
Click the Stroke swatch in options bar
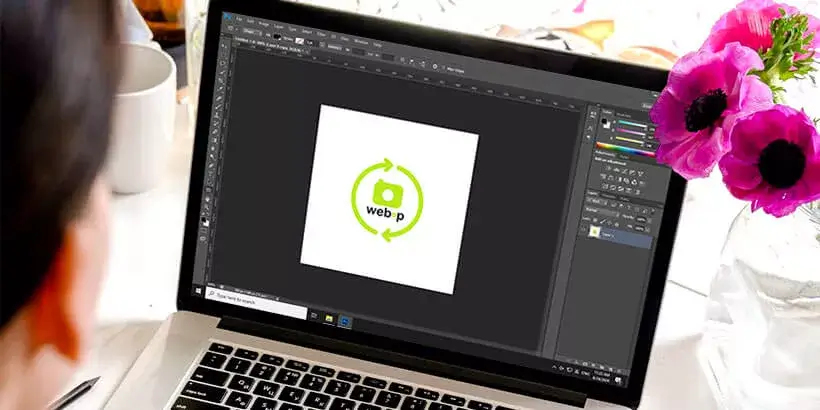[x=299, y=41]
